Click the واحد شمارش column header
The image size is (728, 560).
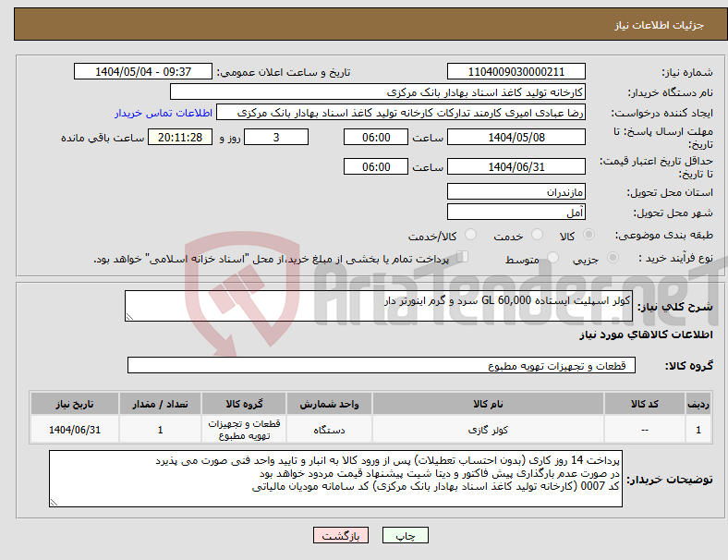coord(329,404)
